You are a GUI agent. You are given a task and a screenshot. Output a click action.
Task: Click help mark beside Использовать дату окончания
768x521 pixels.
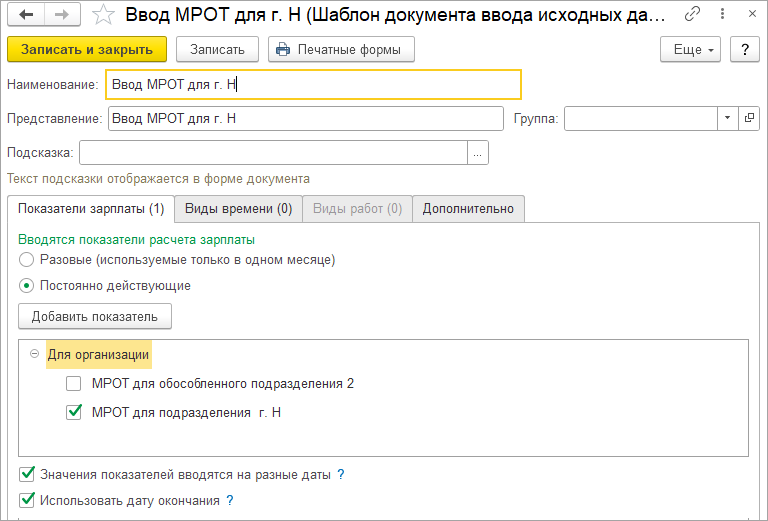click(229, 500)
